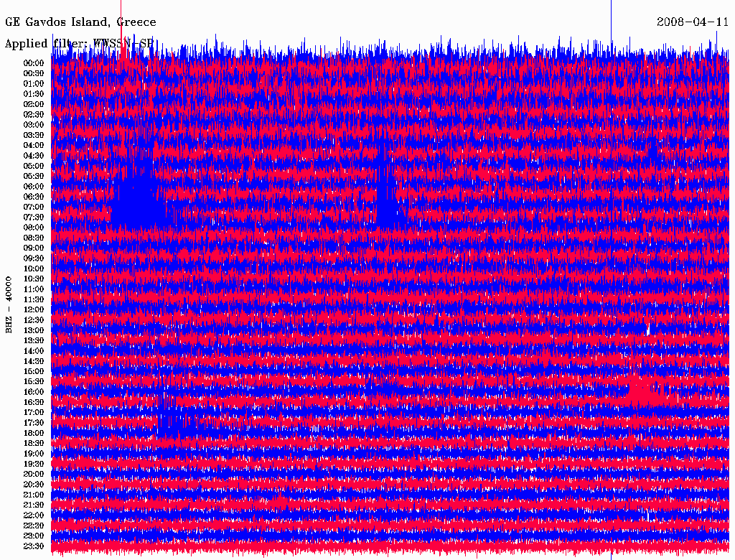Click the 15:30 time label
The image size is (735, 560).
click(x=34, y=382)
